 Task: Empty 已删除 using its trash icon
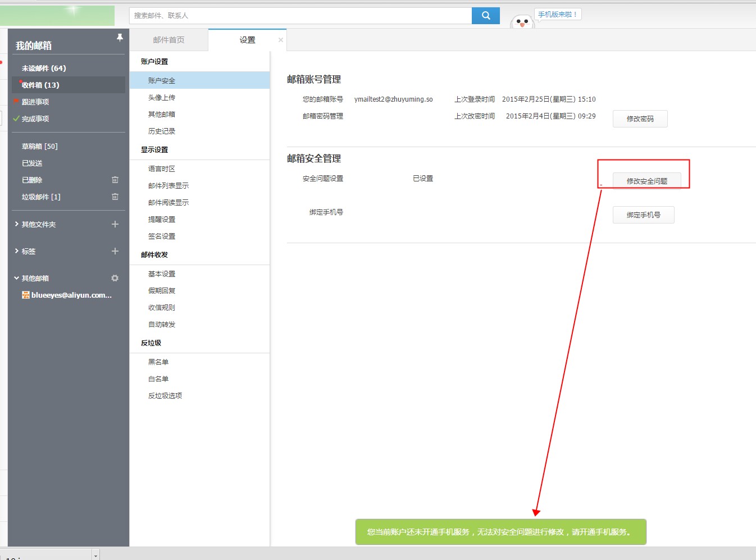pyautogui.click(x=115, y=180)
